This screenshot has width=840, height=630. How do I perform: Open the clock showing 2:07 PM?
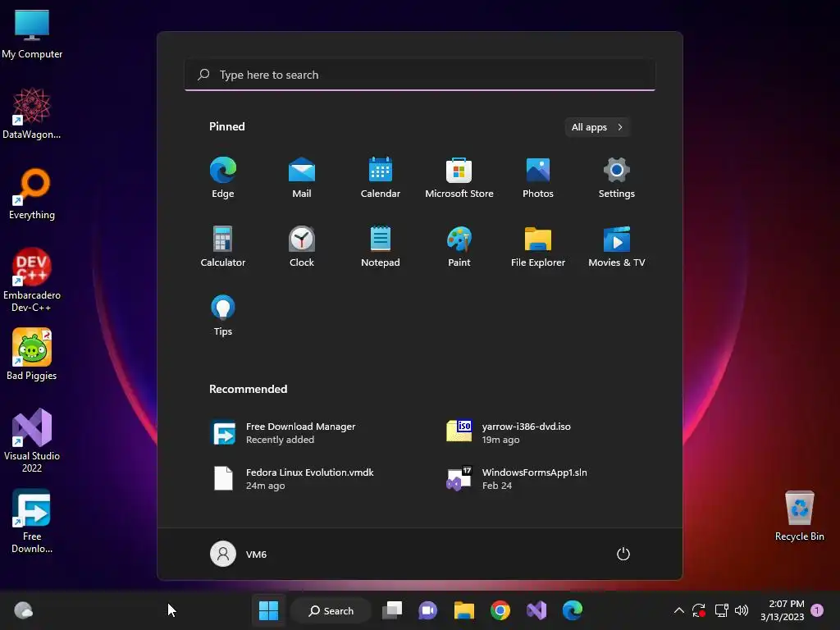[x=782, y=610]
